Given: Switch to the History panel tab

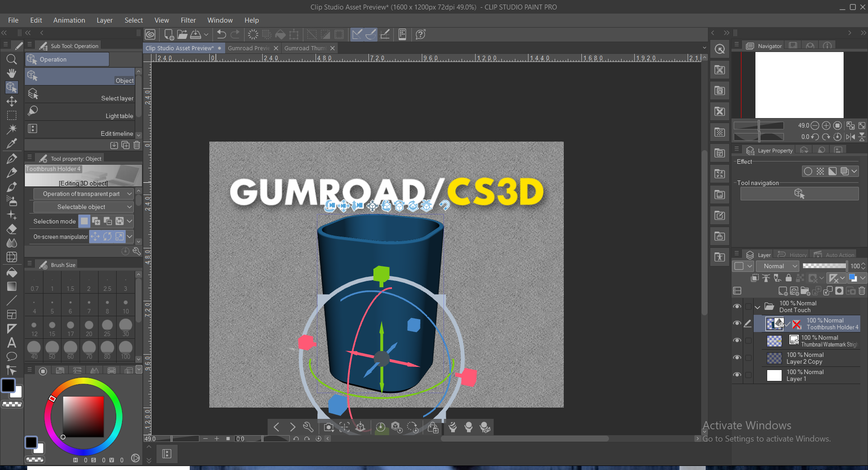Looking at the screenshot, I should tap(793, 255).
